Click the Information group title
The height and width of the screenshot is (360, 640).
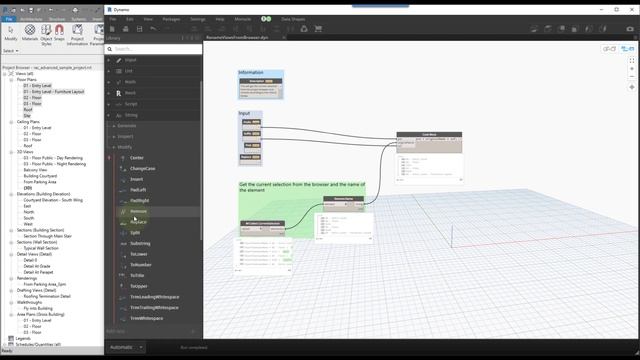251,72
